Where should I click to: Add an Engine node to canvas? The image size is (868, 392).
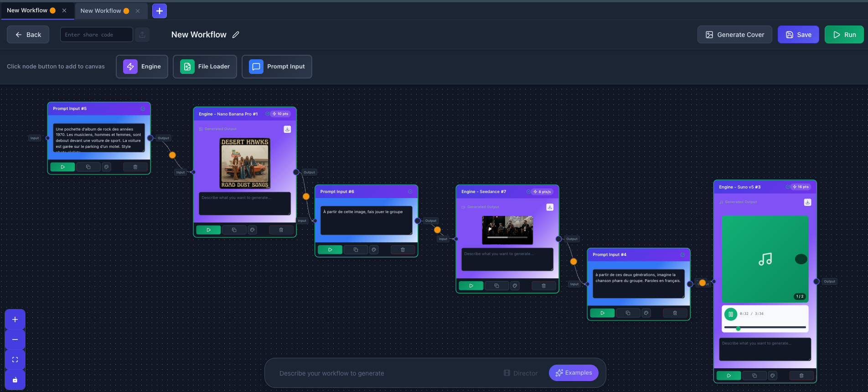(142, 67)
